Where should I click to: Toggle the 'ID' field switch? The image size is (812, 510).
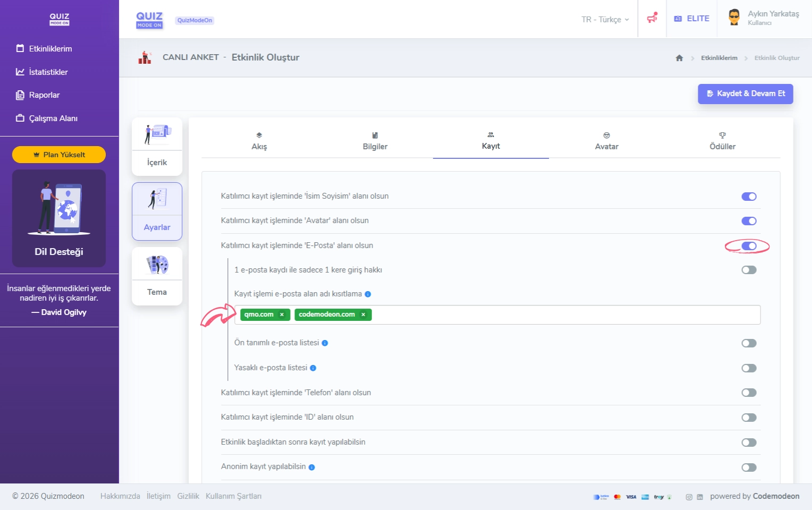click(x=749, y=418)
